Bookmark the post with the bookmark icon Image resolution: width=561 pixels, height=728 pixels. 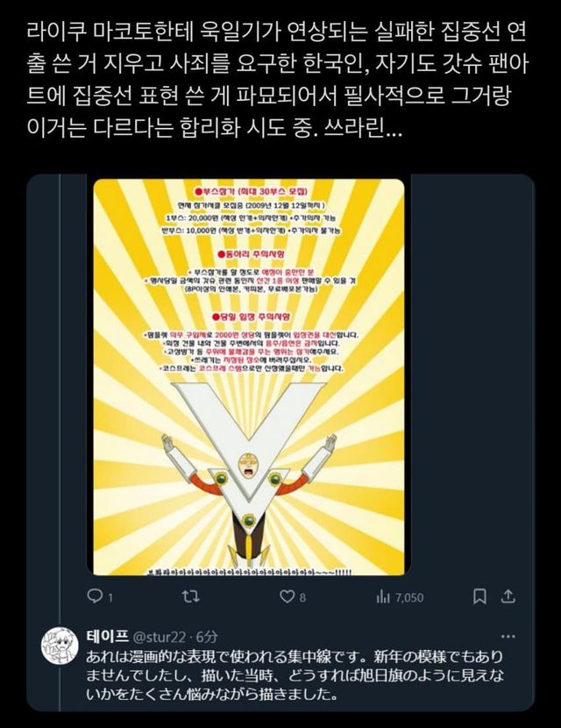(x=479, y=596)
